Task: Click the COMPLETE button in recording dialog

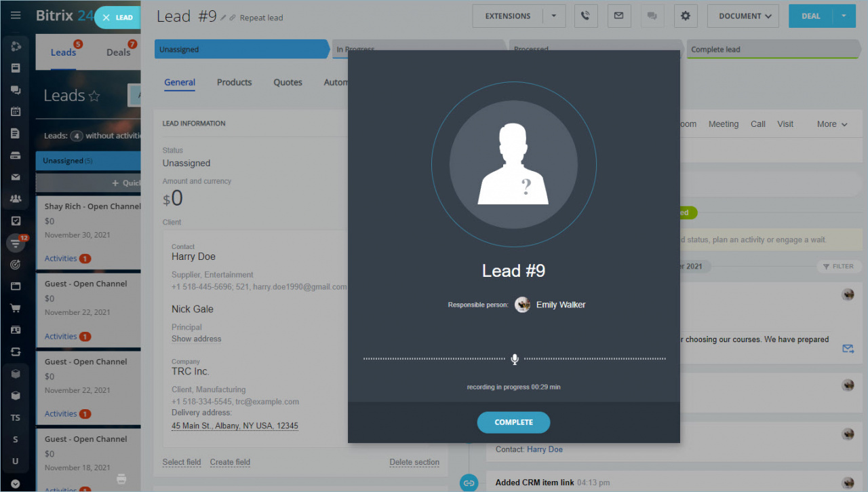Action: (x=513, y=422)
